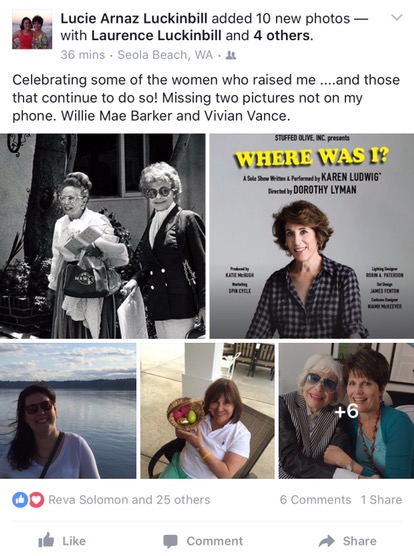414x556 pixels.
Task: View the woman holding Easter basket photo
Action: point(207,411)
